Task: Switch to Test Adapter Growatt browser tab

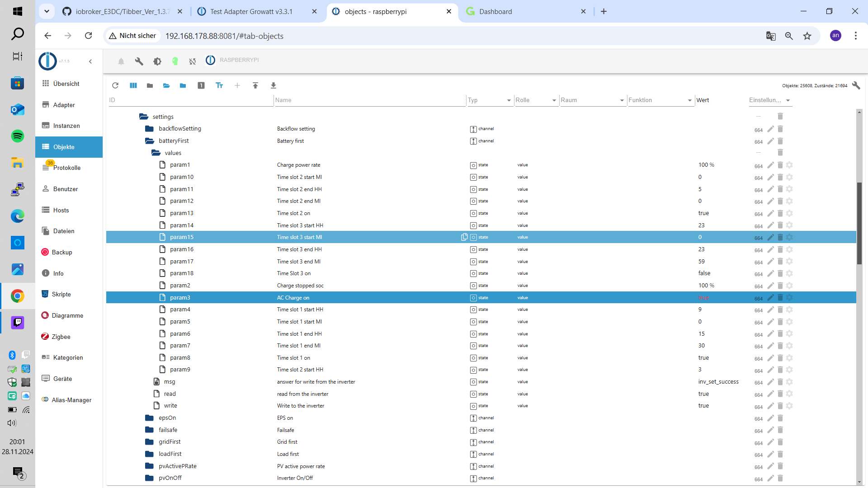Action: coord(251,11)
